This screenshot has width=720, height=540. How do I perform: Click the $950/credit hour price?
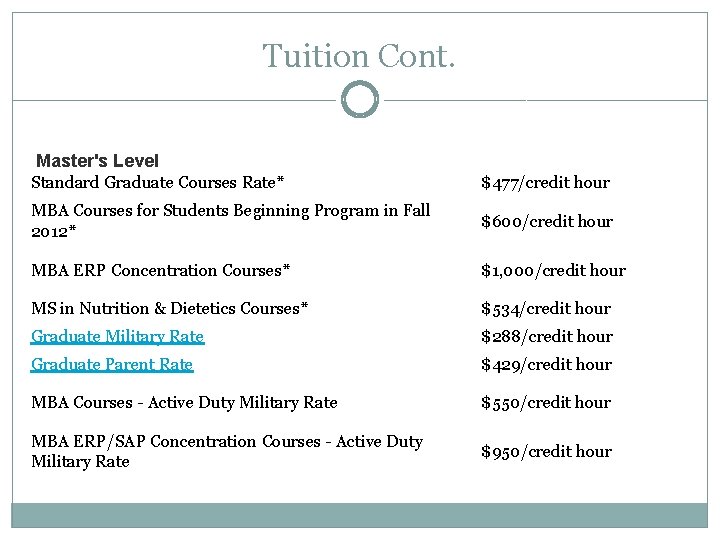545,451
